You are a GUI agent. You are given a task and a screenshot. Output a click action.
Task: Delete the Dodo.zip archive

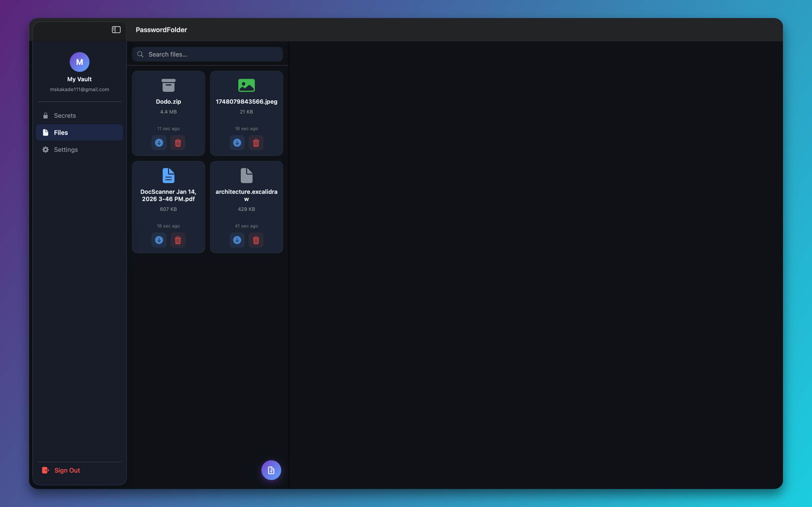[178, 143]
